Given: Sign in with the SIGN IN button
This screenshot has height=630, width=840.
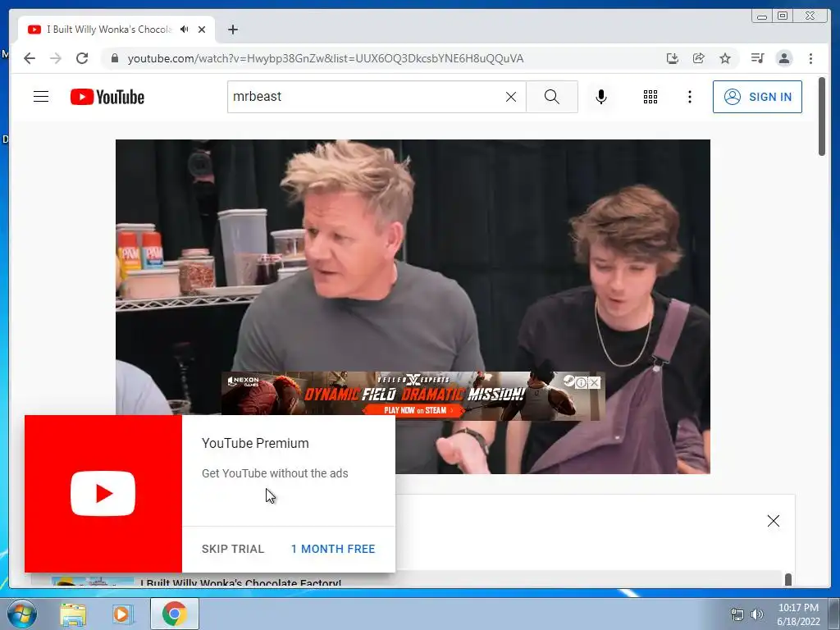Looking at the screenshot, I should 757,97.
